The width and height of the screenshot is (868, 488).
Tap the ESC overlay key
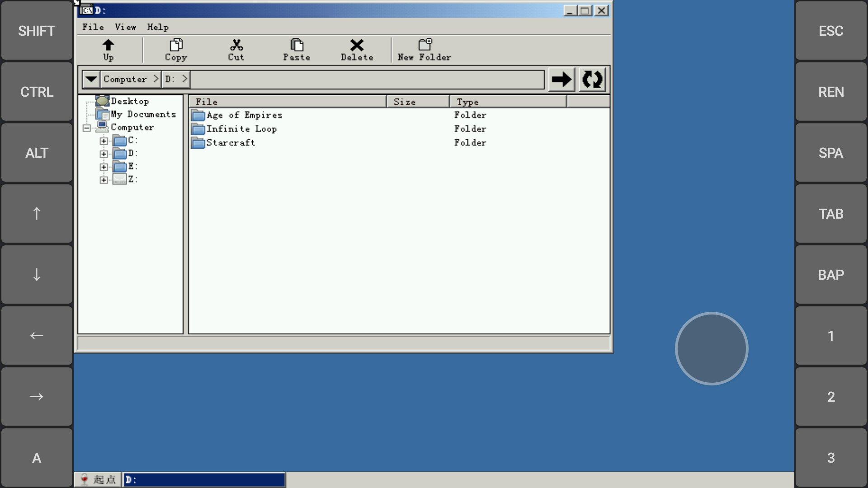(x=831, y=31)
